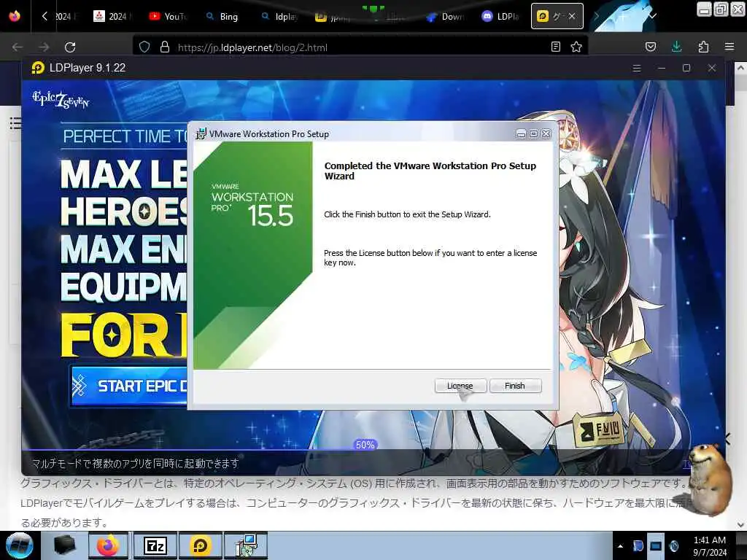The width and height of the screenshot is (747, 560).
Task: Open the blog page sidebar list icon
Action: tap(16, 122)
